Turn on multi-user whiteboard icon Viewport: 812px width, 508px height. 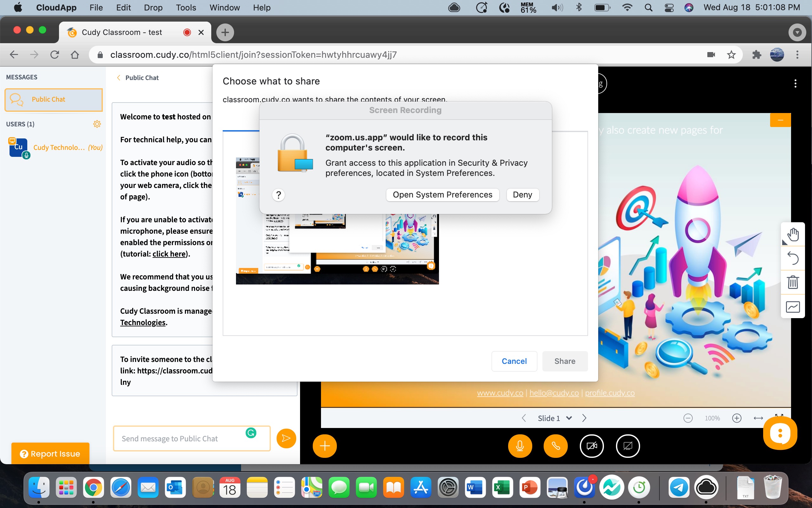click(x=793, y=306)
